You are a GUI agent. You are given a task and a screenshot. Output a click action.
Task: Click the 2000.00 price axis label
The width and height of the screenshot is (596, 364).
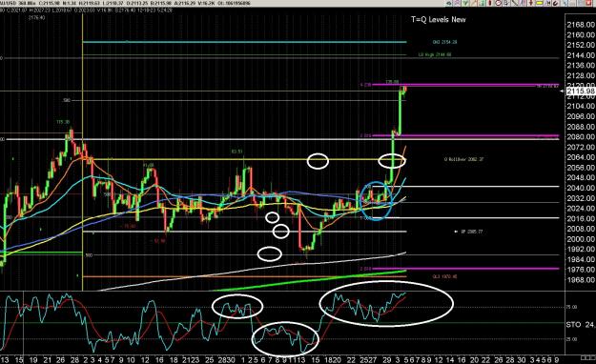click(x=581, y=239)
